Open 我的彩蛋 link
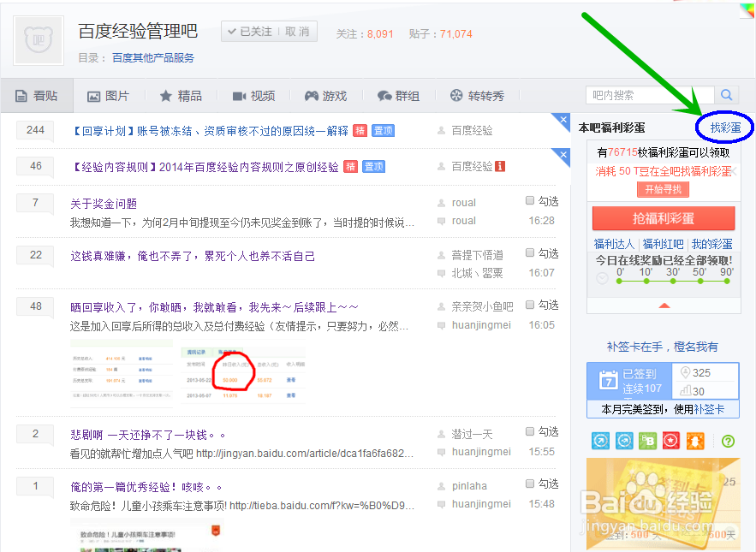Screen dimensions: 756x552 coord(712,244)
